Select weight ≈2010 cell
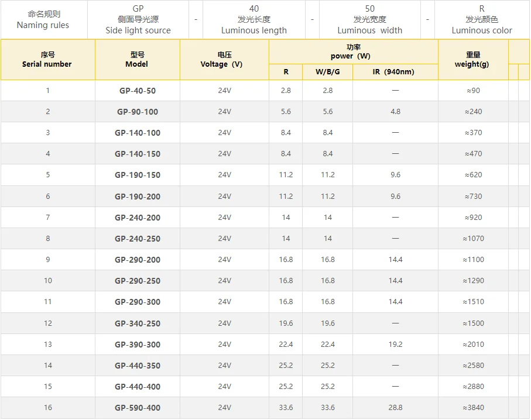The width and height of the screenshot is (531, 420). click(x=473, y=345)
